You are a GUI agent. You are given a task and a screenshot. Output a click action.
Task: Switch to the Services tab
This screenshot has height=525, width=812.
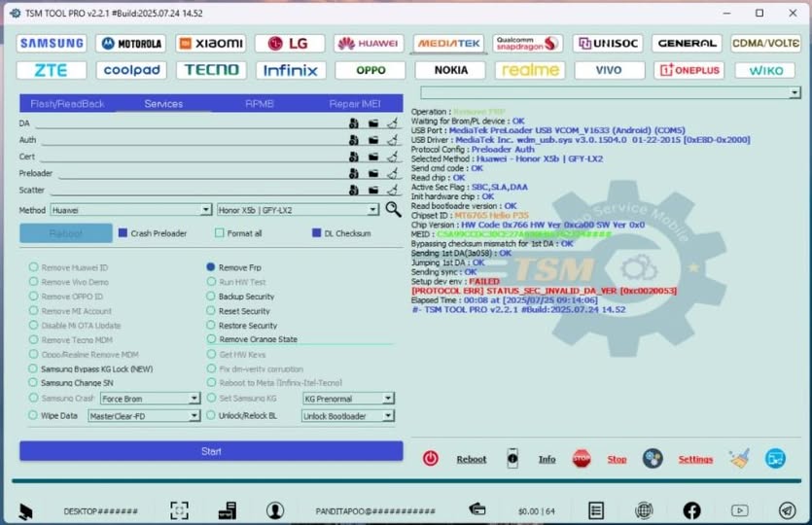[x=163, y=104]
